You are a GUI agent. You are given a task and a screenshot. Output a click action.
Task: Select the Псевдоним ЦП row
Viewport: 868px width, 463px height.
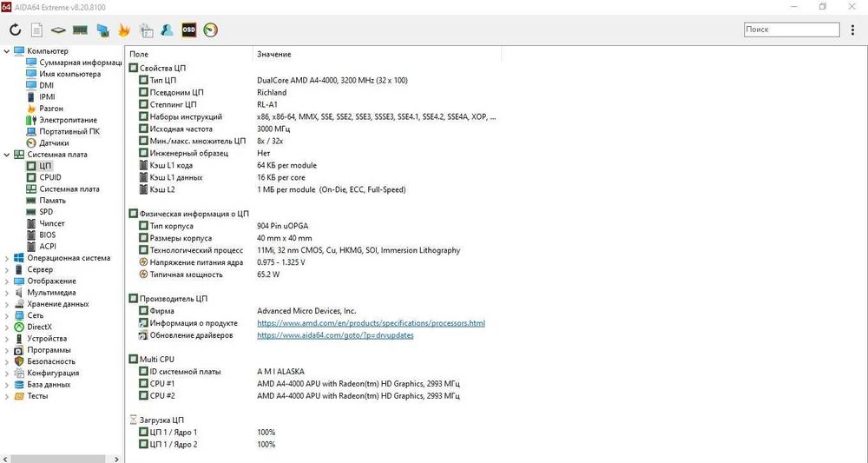(x=313, y=92)
